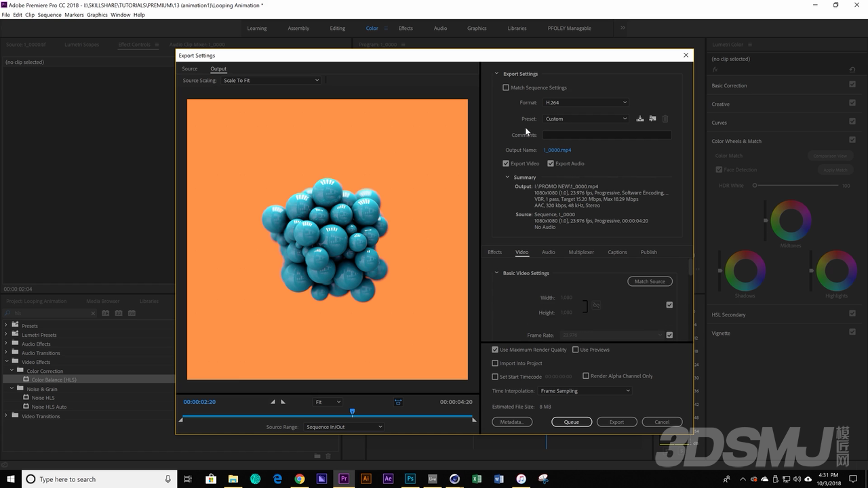Open the Source Scaling dropdown
The width and height of the screenshot is (868, 488).
tap(271, 80)
